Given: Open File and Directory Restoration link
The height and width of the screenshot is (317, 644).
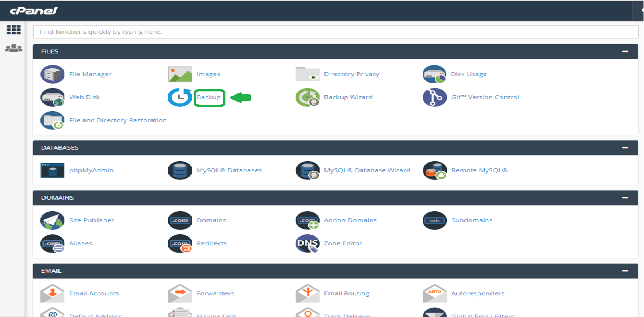Looking at the screenshot, I should (118, 120).
